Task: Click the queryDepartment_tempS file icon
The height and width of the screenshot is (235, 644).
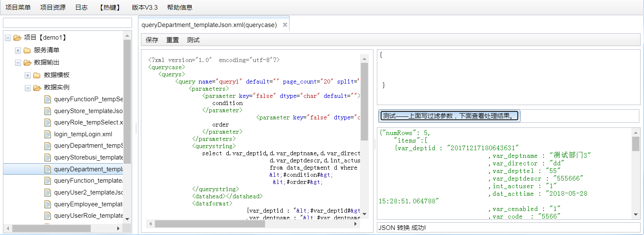Action: point(48,146)
